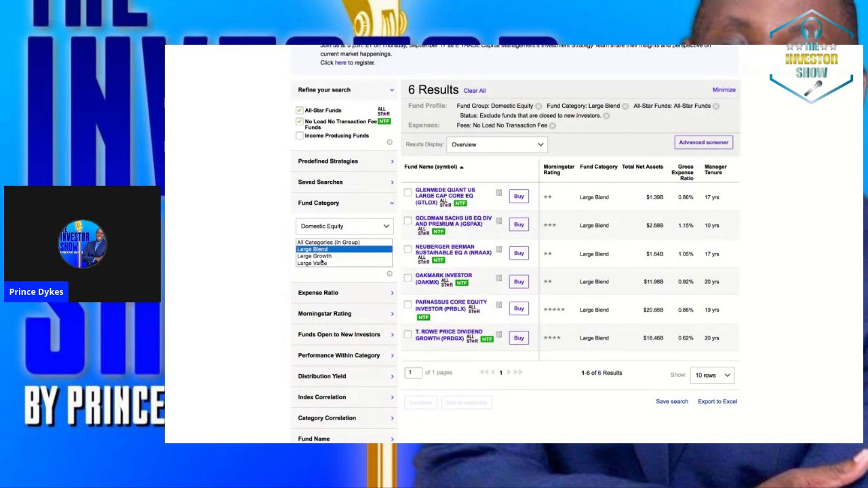The height and width of the screenshot is (488, 868).
Task: Select the Oakmark Investor fund checkbox
Action: pos(408,278)
